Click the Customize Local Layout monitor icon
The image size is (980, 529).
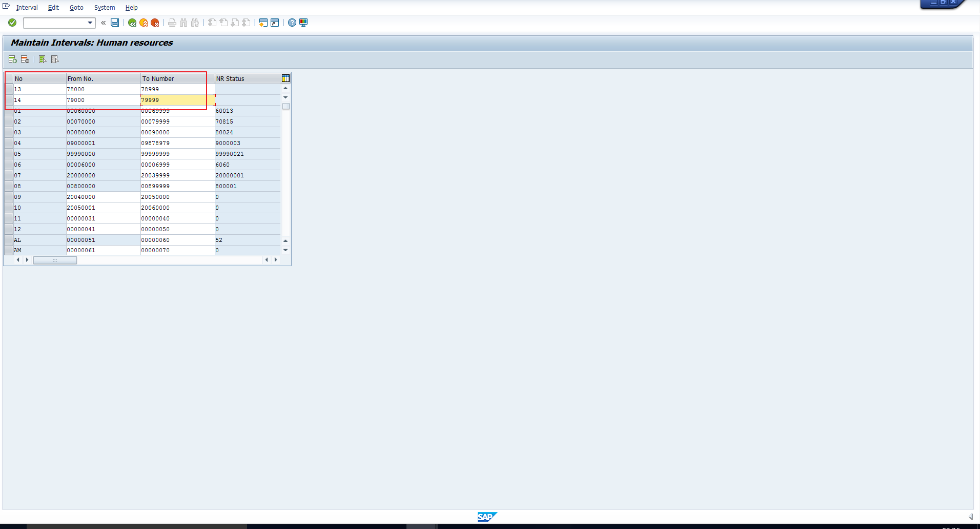click(x=303, y=23)
